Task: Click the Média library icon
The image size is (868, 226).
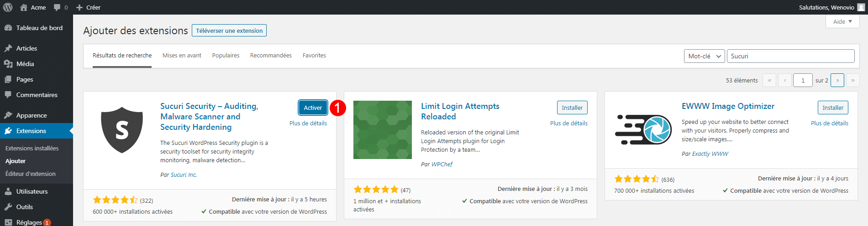Action: point(8,64)
